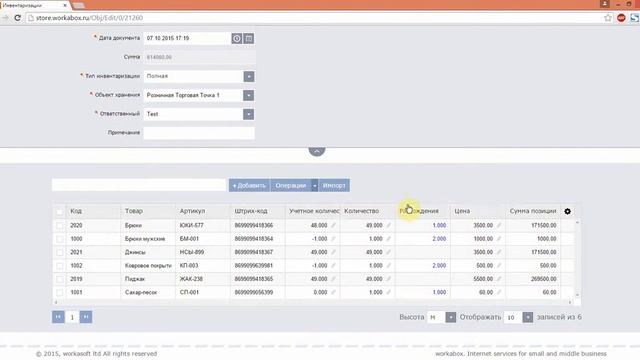This screenshot has width=640, height=360.
Task: Tick the select-all checkbox in table header
Action: tap(60, 211)
